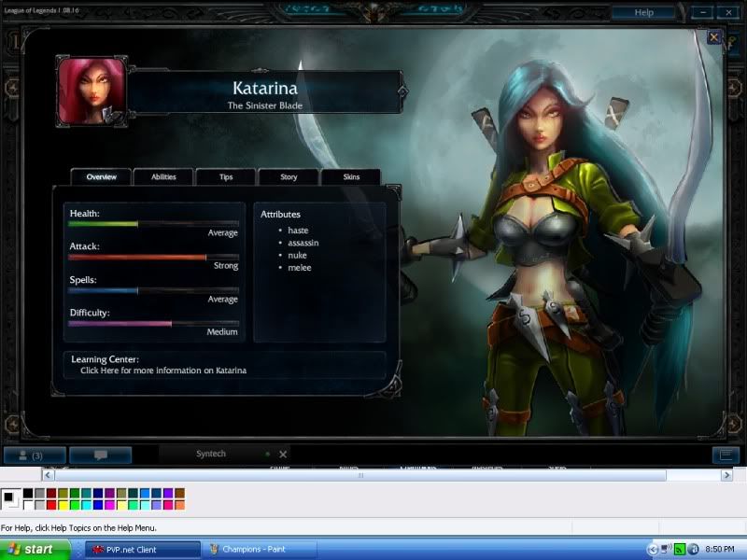747x560 pixels.
Task: Open the friends list icon
Action: 34,455
